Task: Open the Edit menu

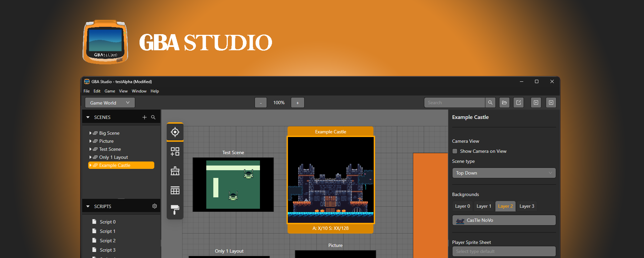Action: click(97, 91)
